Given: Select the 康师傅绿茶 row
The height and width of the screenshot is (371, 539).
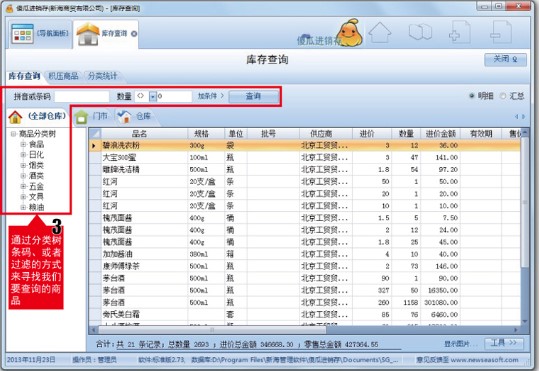Looking at the screenshot, I should click(305, 266).
